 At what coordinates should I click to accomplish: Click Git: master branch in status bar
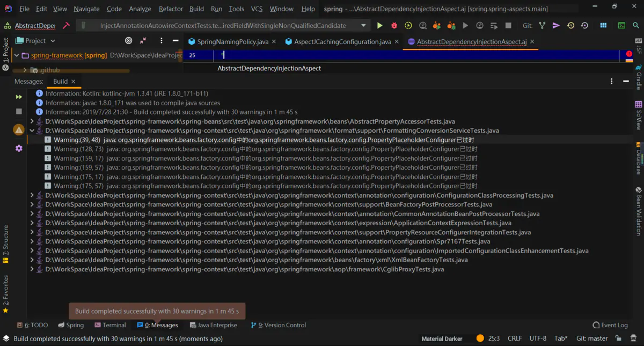click(592, 338)
